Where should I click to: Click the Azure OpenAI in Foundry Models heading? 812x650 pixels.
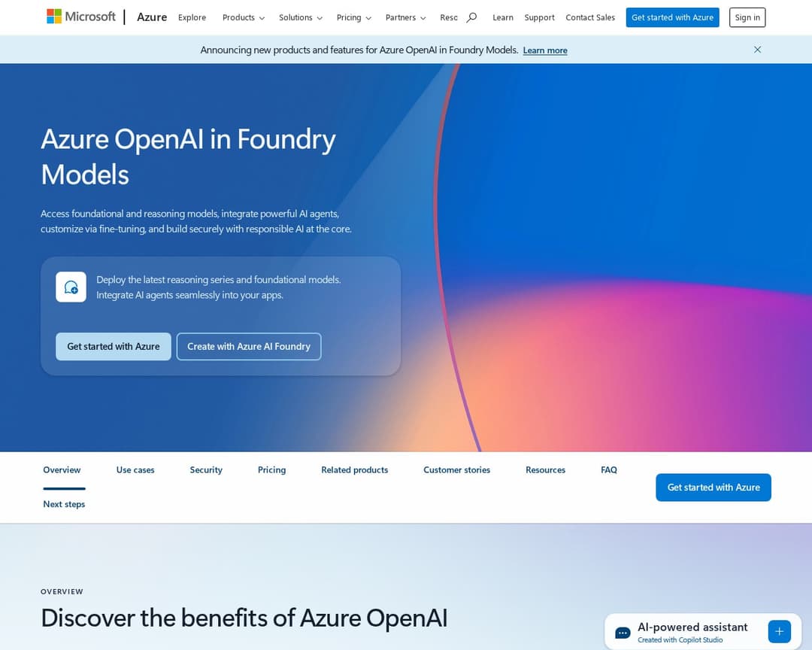(x=189, y=156)
